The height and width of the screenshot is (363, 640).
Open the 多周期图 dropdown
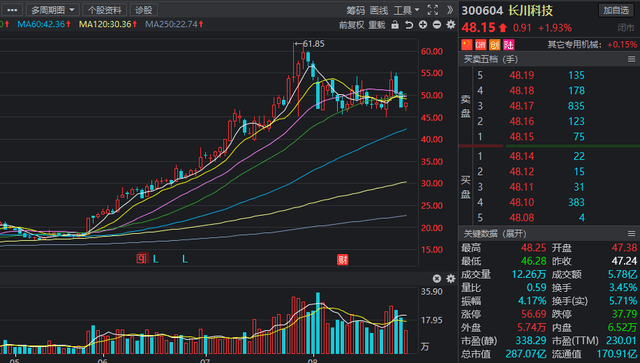pyautogui.click(x=53, y=10)
